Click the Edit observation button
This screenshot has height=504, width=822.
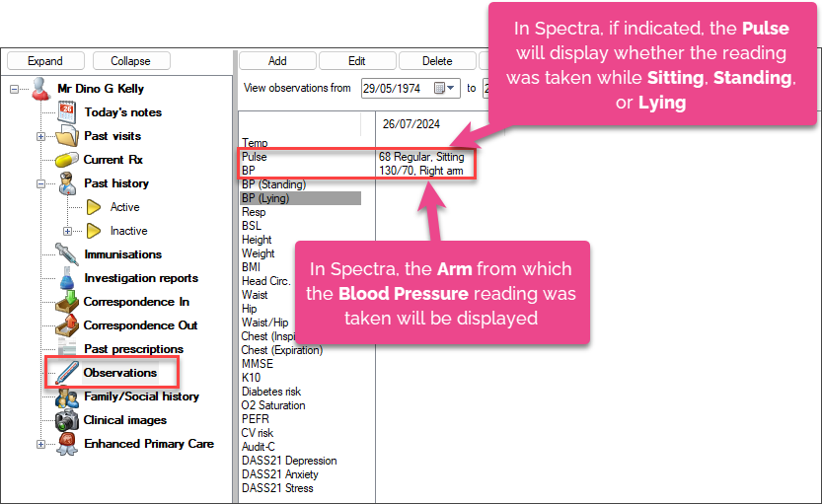point(357,61)
